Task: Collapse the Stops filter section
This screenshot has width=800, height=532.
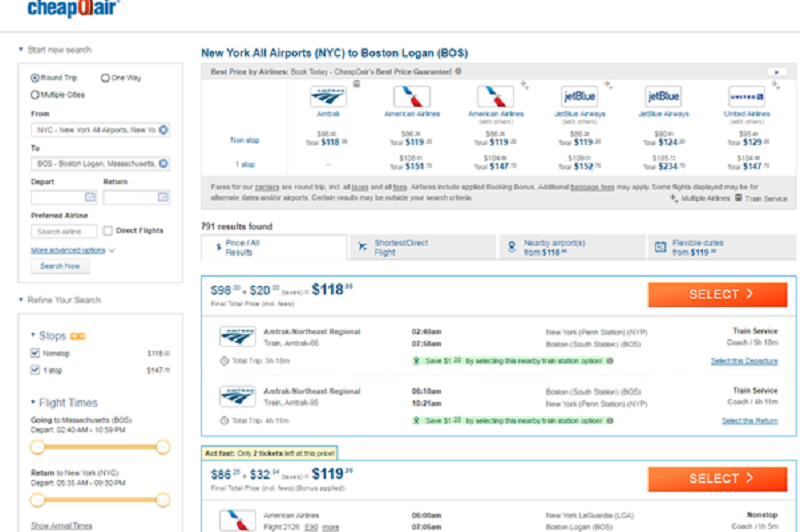Action: tap(33, 336)
